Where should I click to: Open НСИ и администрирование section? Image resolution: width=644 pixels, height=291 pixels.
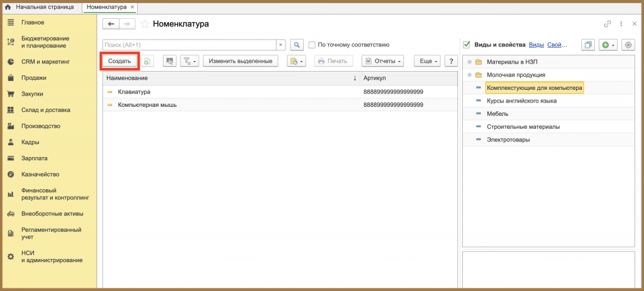45,256
